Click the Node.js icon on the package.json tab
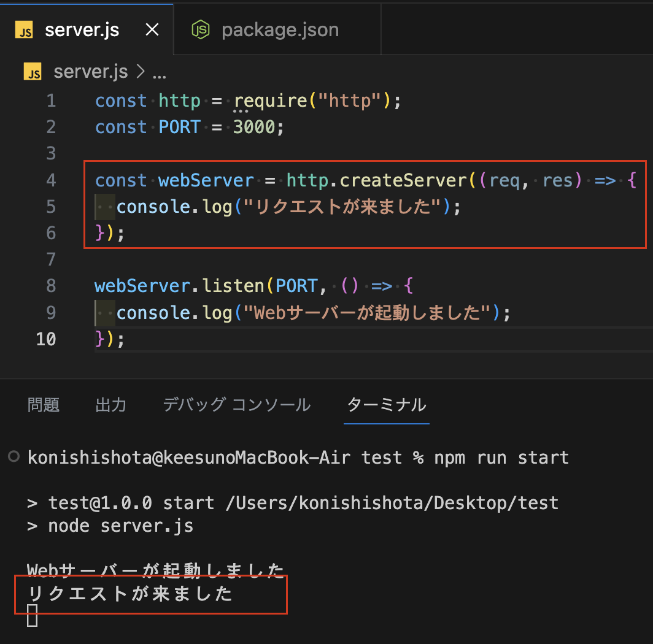 pyautogui.click(x=199, y=29)
